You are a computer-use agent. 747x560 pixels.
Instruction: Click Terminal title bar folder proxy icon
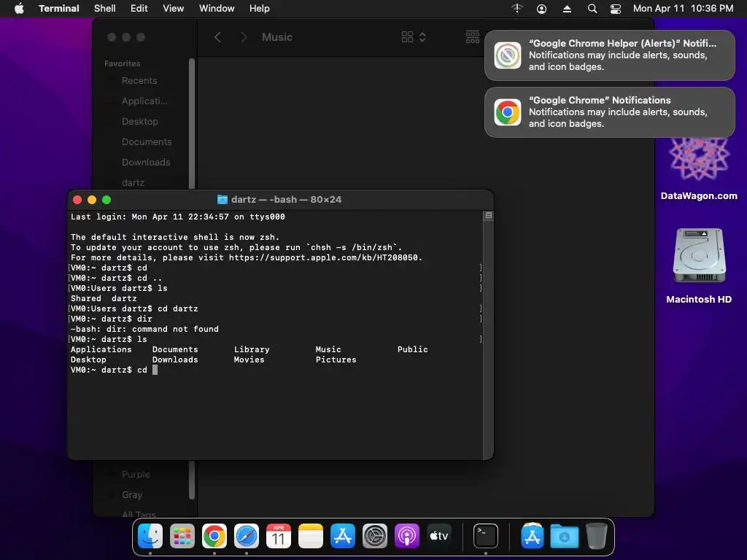[222, 200]
